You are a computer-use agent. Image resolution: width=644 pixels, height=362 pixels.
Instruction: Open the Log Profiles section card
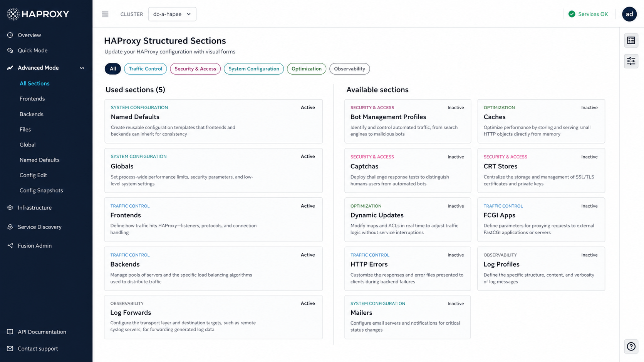[x=541, y=269]
